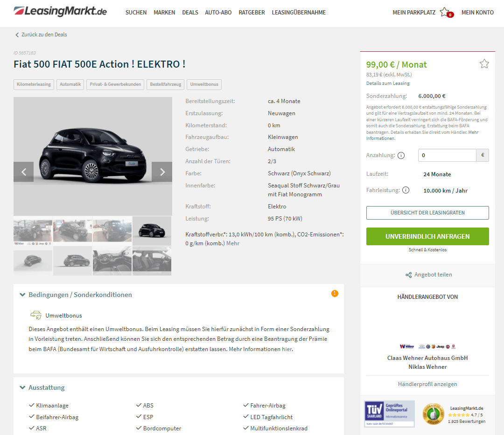Image resolution: width=504 pixels, height=435 pixels.
Task: Collapse the Ausstattung section
Action: pos(22,387)
